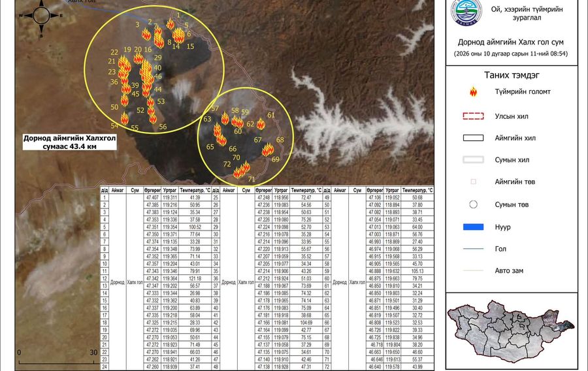Screen dimensions: 588x371
Task: Click the map label 72 in the smaller circle
Action: click(x=227, y=164)
